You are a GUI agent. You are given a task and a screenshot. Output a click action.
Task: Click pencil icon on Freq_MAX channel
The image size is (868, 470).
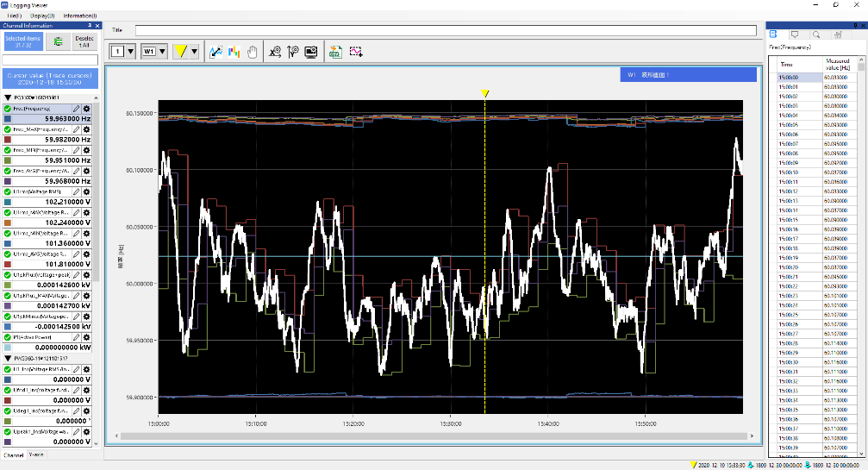pos(77,129)
